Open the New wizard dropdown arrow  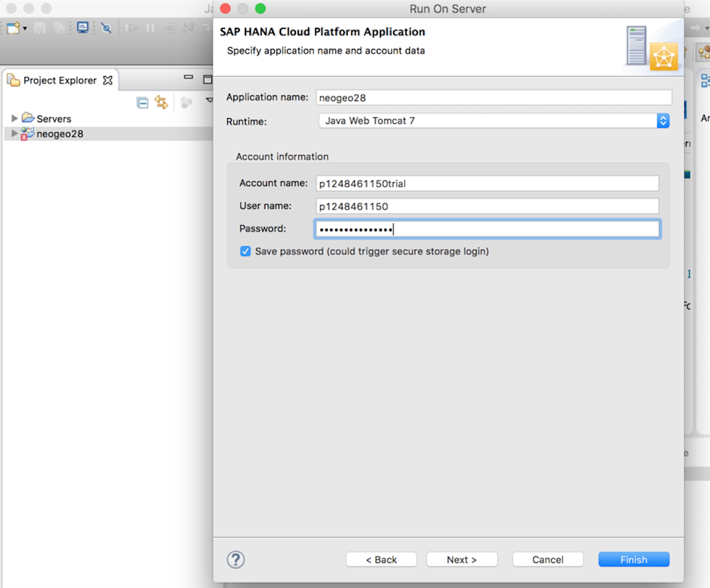25,28
